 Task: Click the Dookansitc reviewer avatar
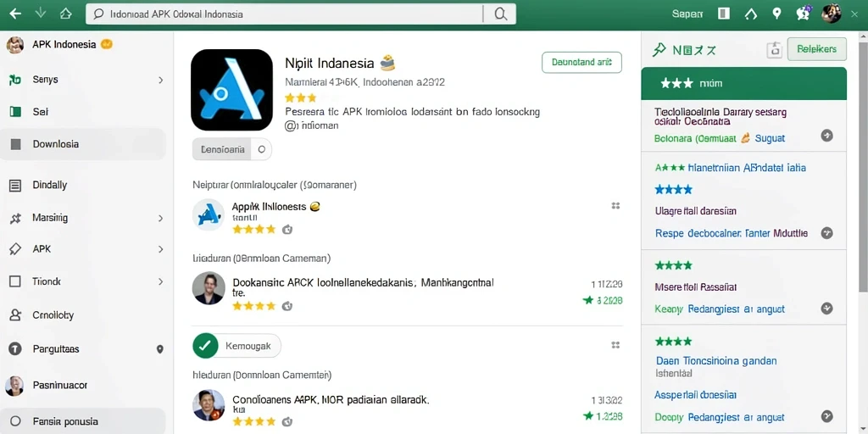click(209, 288)
